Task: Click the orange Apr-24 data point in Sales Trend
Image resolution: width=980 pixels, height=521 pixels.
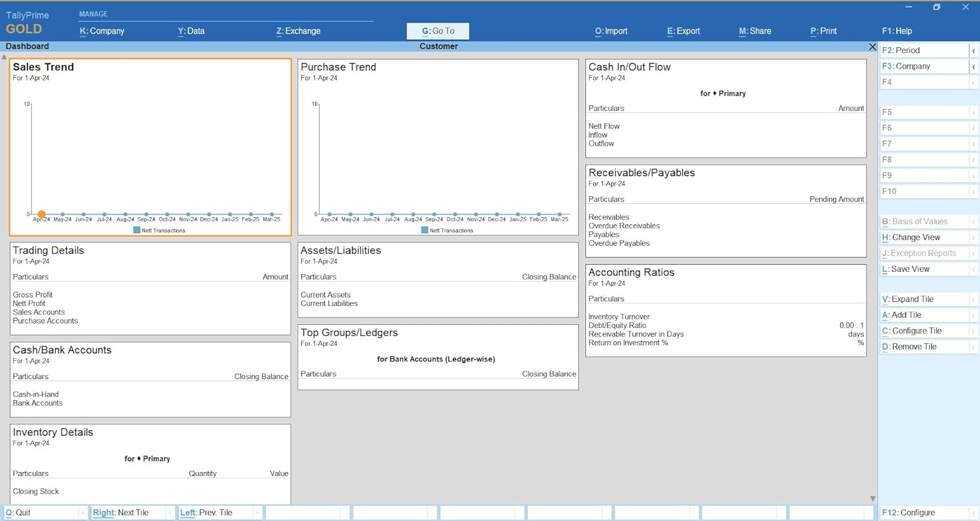Action: coord(42,214)
